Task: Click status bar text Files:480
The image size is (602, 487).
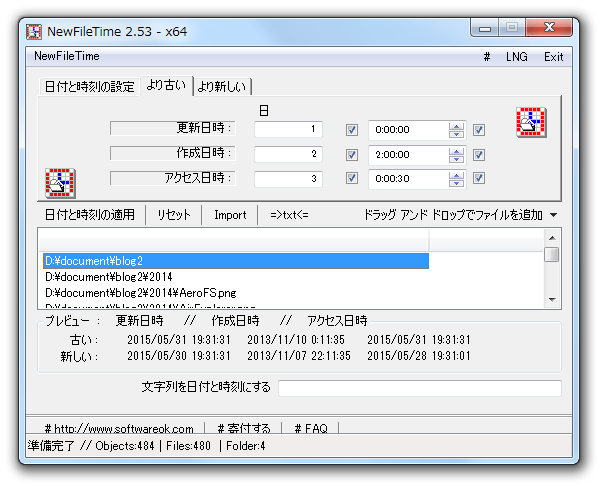Action: click(x=188, y=446)
